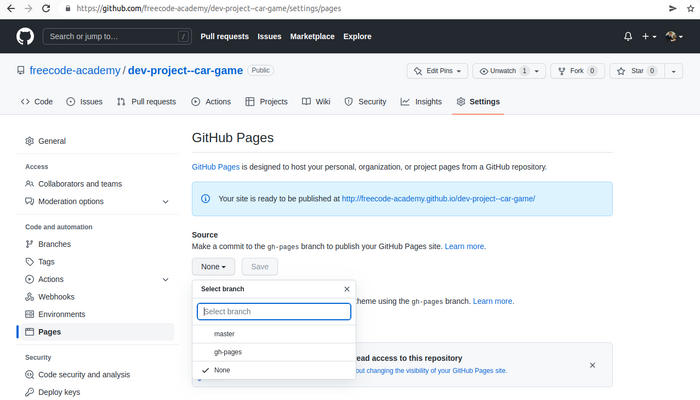Image resolution: width=700 pixels, height=400 pixels.
Task: Switch to the Wiki tab
Action: (316, 102)
